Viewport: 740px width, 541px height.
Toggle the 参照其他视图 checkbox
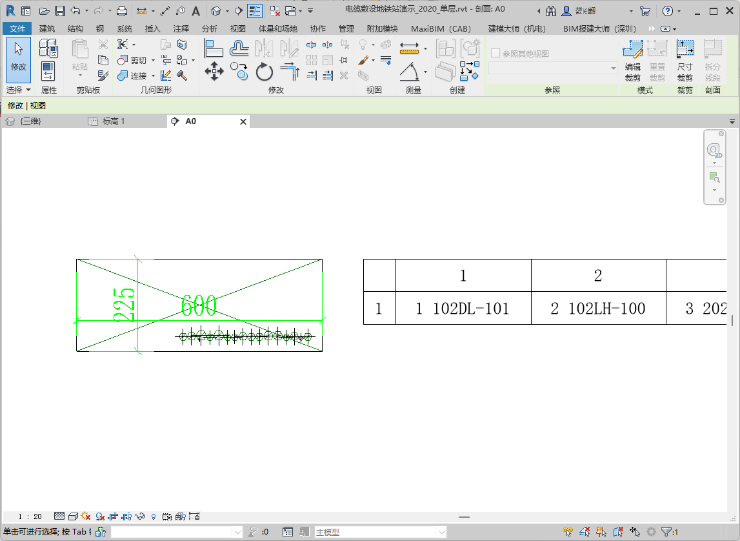496,53
